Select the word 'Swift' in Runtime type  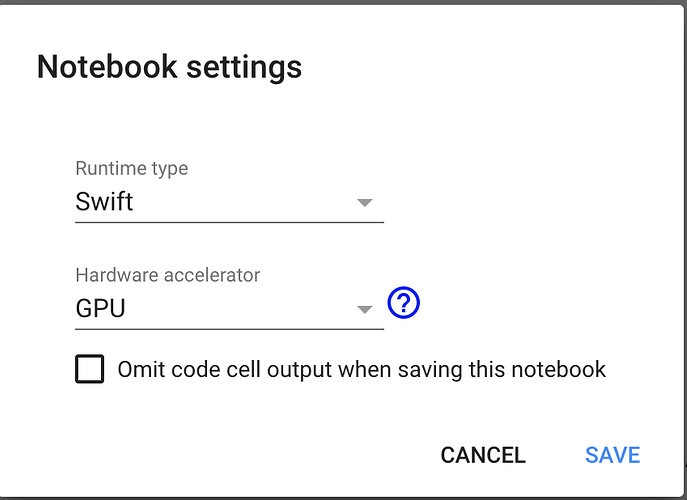pyautogui.click(x=104, y=202)
